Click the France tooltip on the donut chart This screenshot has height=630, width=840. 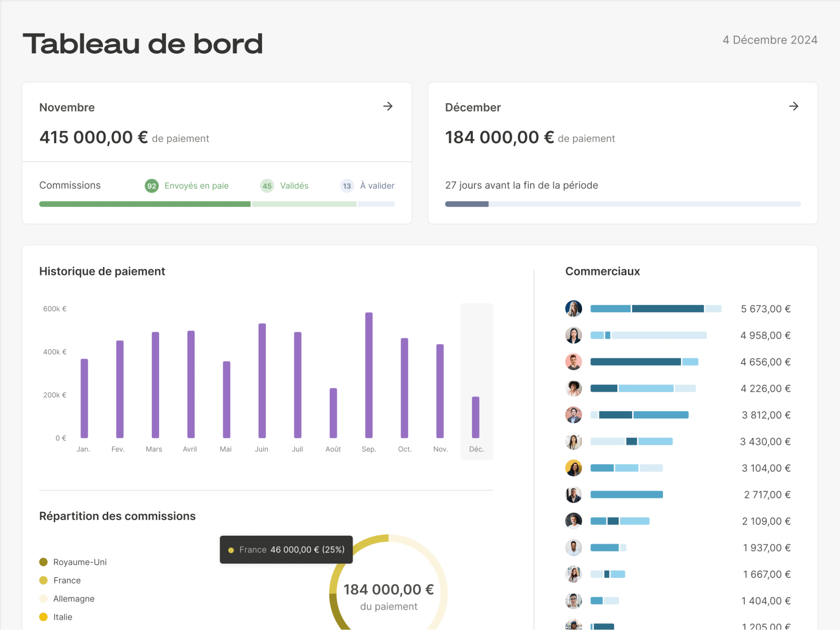pyautogui.click(x=286, y=549)
